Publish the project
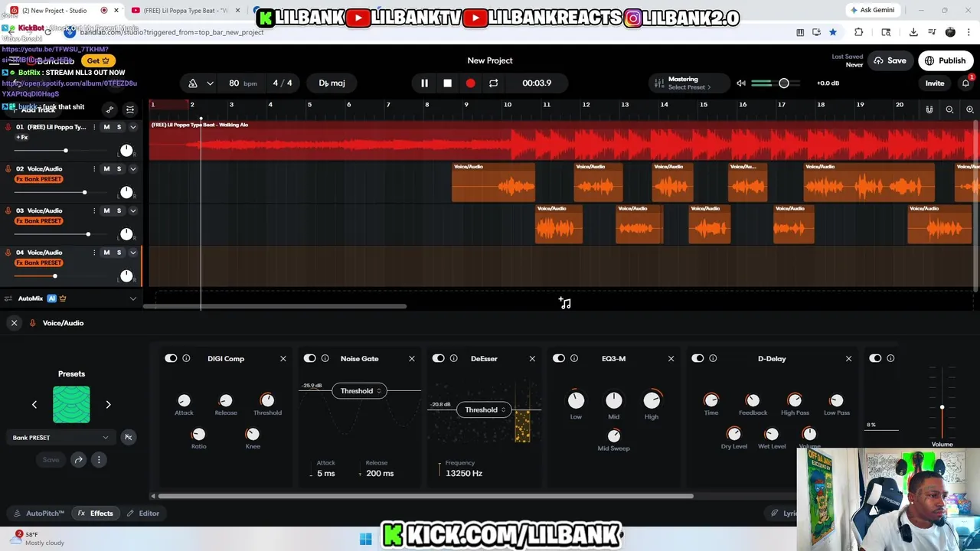 pyautogui.click(x=946, y=60)
